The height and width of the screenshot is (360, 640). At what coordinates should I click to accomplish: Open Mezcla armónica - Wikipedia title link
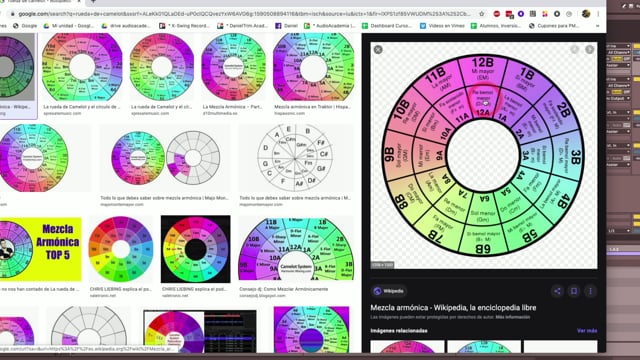point(453,308)
